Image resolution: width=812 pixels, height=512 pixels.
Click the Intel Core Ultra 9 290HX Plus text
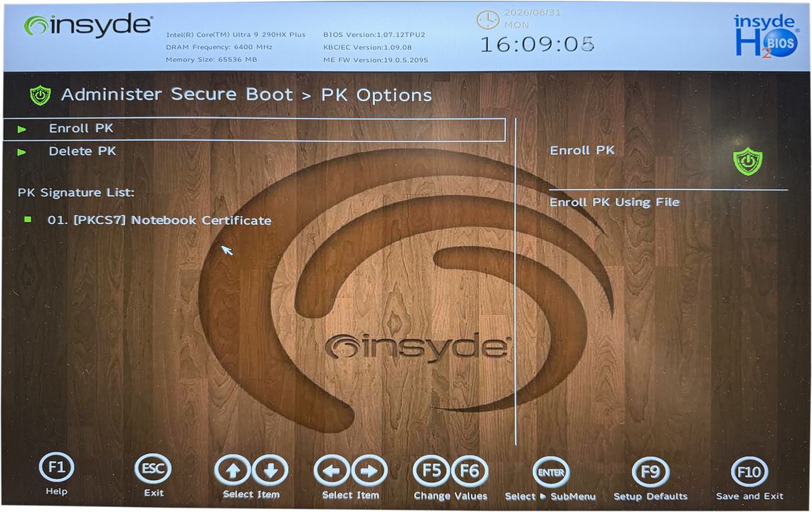[236, 35]
